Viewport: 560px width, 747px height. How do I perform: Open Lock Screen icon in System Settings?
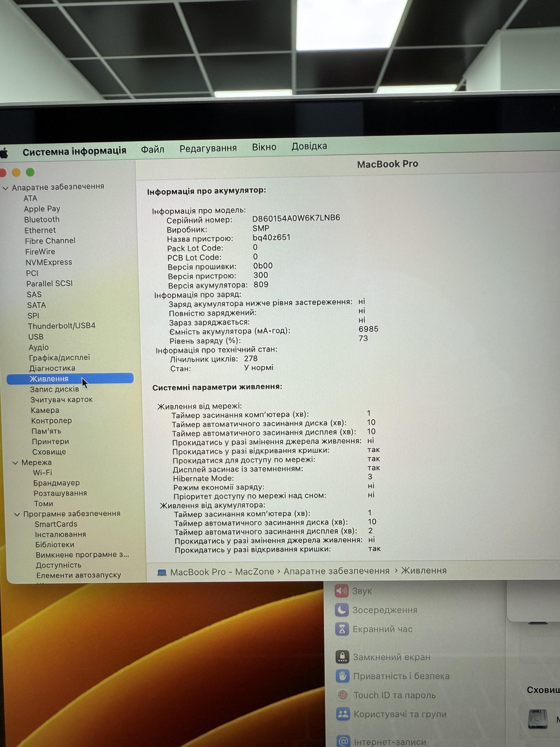[343, 657]
